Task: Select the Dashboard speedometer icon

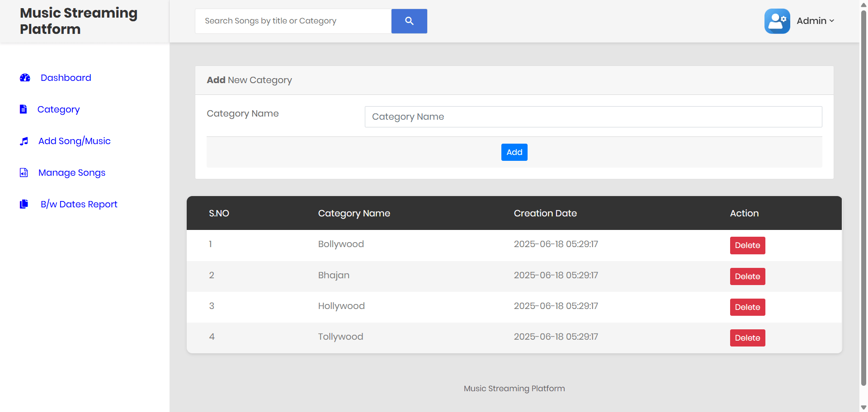Action: pos(24,77)
